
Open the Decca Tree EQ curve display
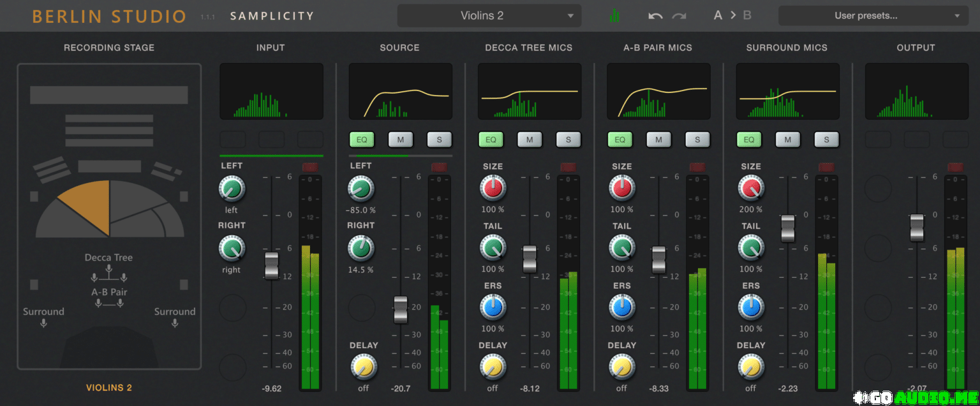point(530,91)
